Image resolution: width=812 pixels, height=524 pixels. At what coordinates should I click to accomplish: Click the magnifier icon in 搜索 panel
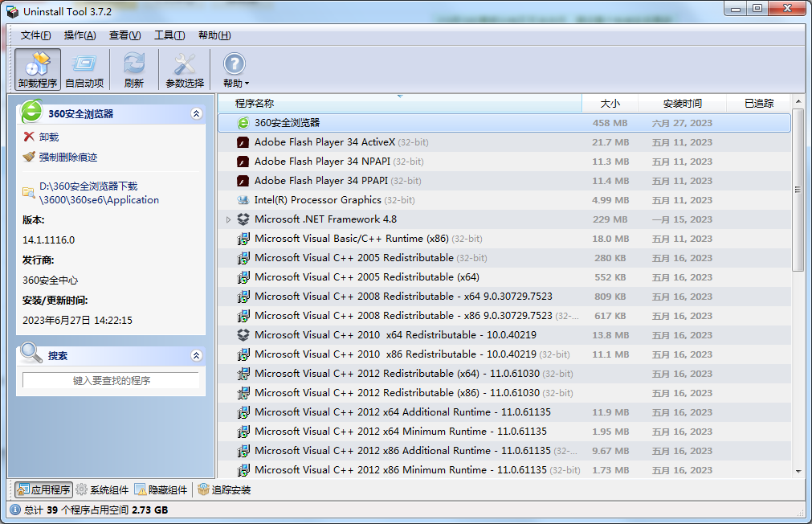click(x=31, y=353)
